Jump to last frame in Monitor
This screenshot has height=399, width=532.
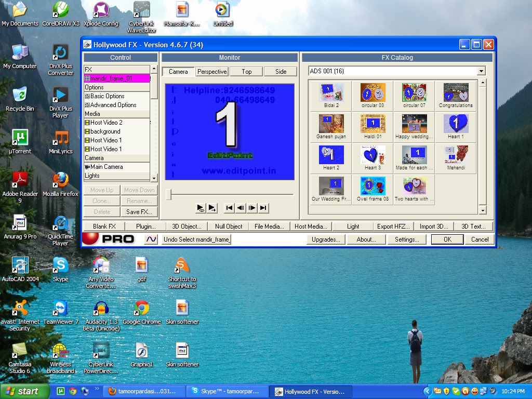[263, 208]
